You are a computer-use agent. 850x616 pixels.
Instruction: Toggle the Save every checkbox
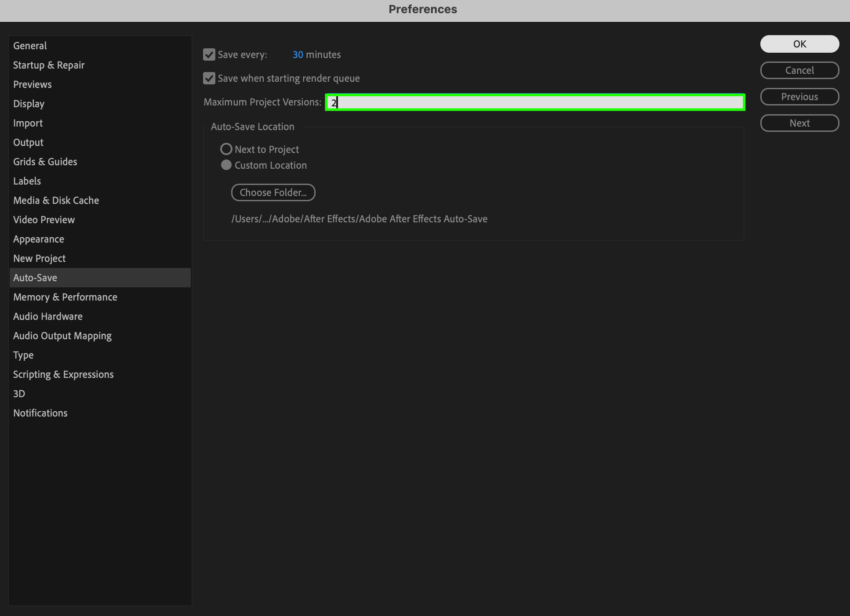click(x=209, y=55)
